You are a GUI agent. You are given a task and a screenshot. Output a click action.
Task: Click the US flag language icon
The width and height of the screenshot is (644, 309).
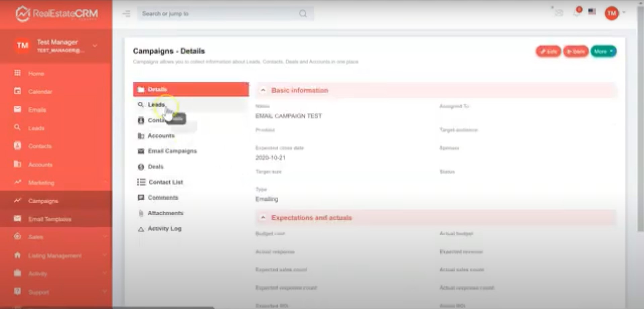592,12
